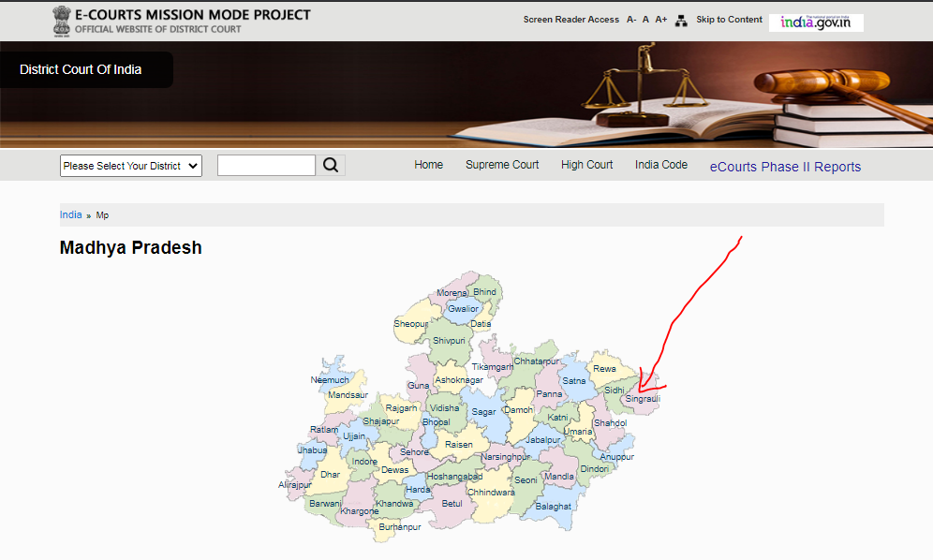Click the Home menu item

(x=428, y=165)
